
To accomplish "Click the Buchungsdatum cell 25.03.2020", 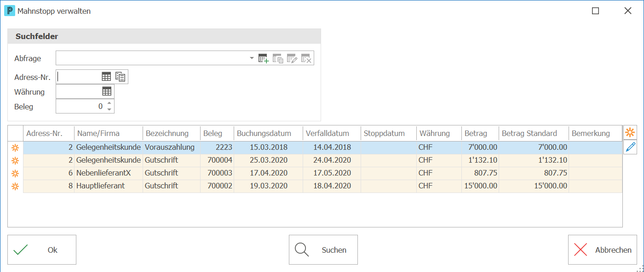I will click(268, 160).
